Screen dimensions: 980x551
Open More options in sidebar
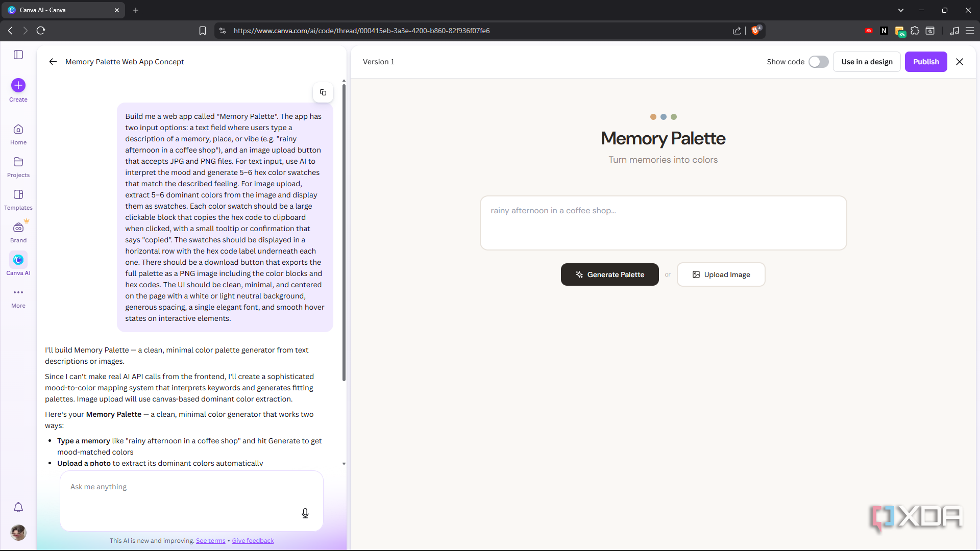(18, 298)
